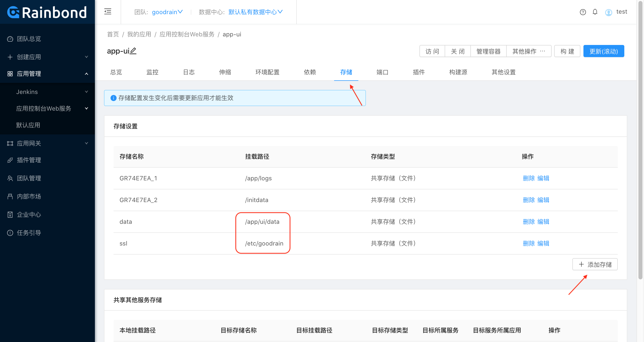Click the 管理容器 button
The height and width of the screenshot is (342, 644).
[489, 51]
